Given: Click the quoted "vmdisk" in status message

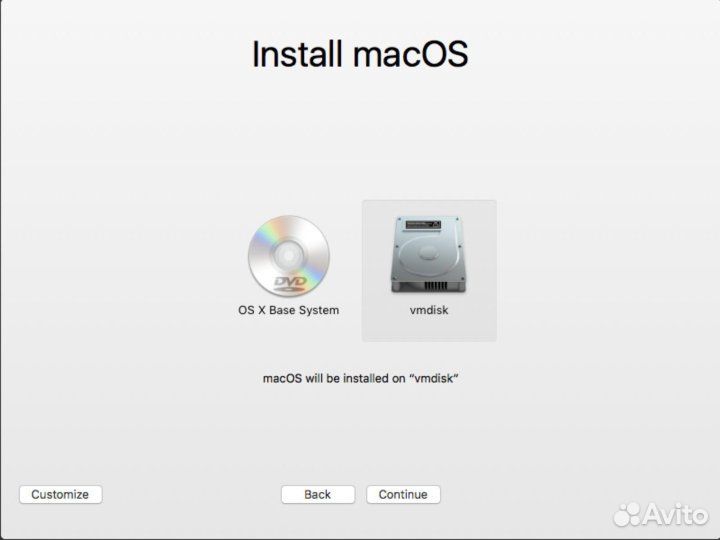Looking at the screenshot, I should 433,378.
